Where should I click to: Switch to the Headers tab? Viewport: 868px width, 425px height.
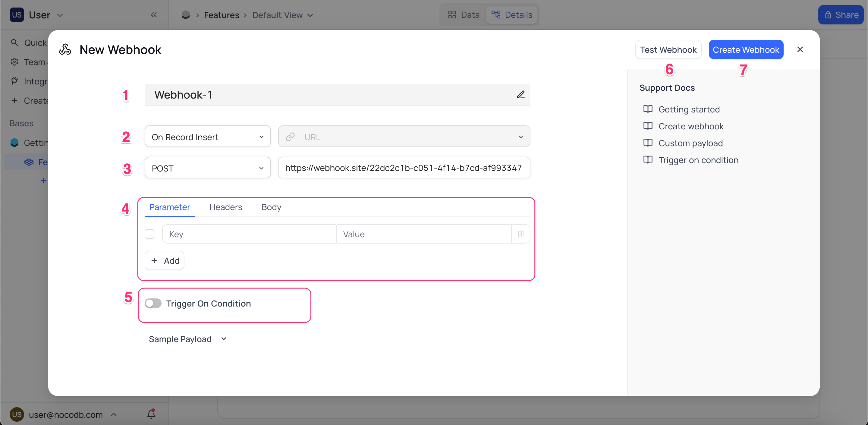click(226, 207)
